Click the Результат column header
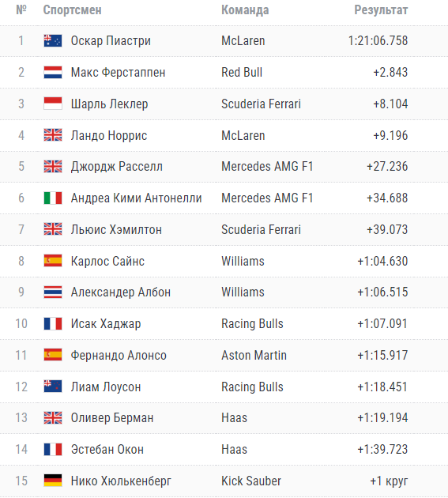Screen dimensions: 448x498 (381, 10)
